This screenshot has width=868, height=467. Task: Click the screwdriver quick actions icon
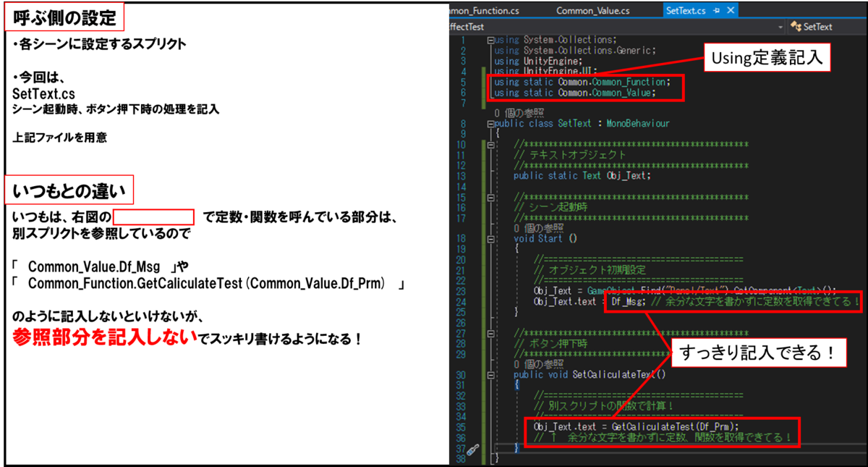473,450
